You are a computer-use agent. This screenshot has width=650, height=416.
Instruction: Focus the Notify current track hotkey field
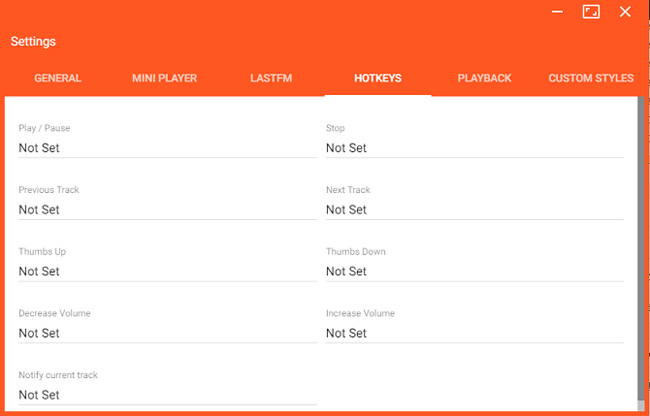pyautogui.click(x=167, y=395)
